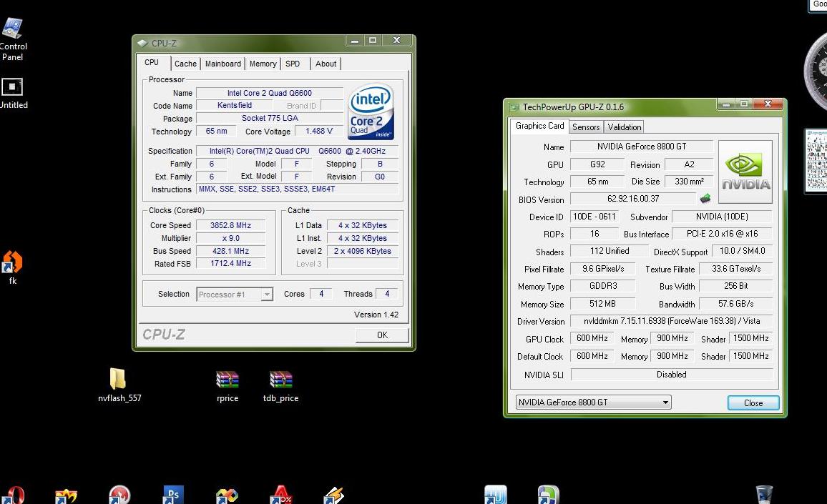
Task: Click the Intel Core 2 Quad Q6600 name field
Action: [270, 93]
